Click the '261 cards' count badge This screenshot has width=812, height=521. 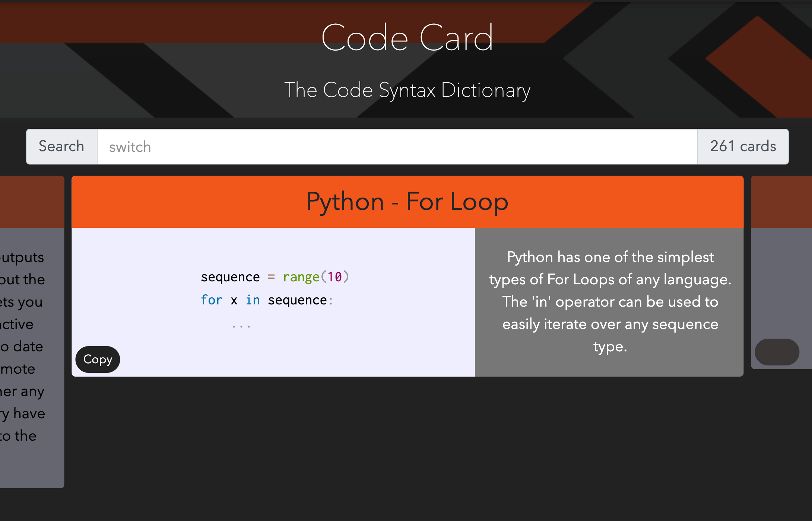[x=743, y=147]
